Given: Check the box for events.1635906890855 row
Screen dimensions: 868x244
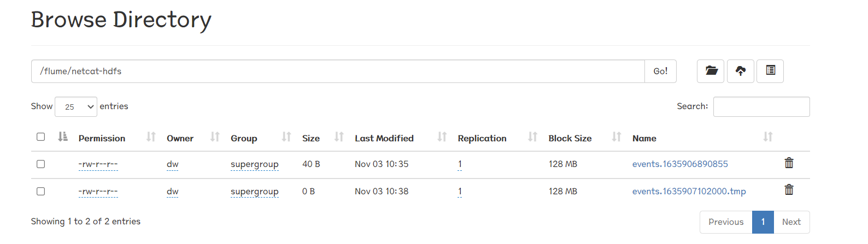Looking at the screenshot, I should coord(40,164).
